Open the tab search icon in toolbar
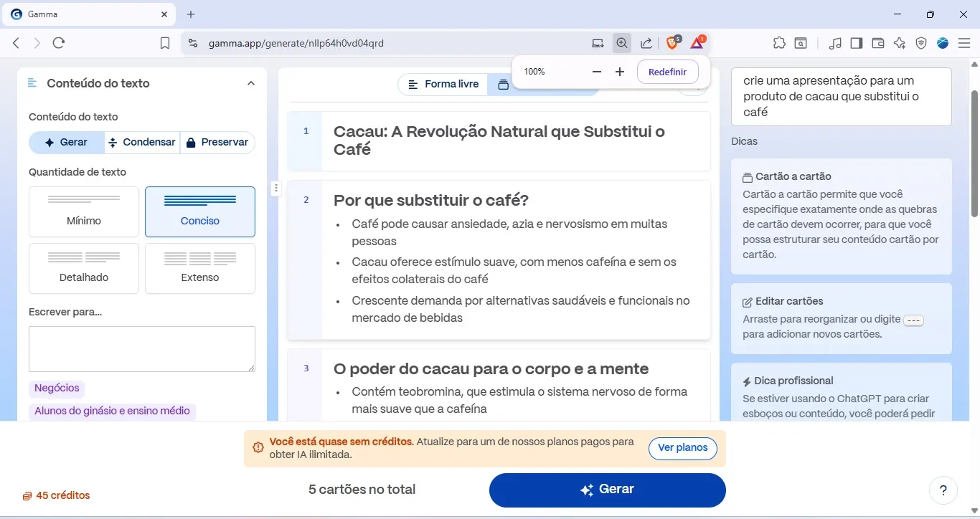 pos(800,43)
